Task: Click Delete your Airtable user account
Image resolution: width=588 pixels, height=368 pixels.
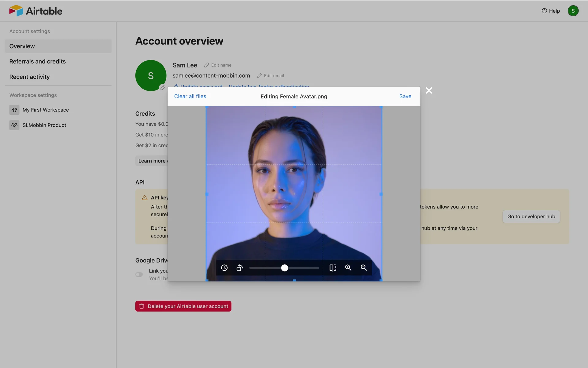Action: 183,306
